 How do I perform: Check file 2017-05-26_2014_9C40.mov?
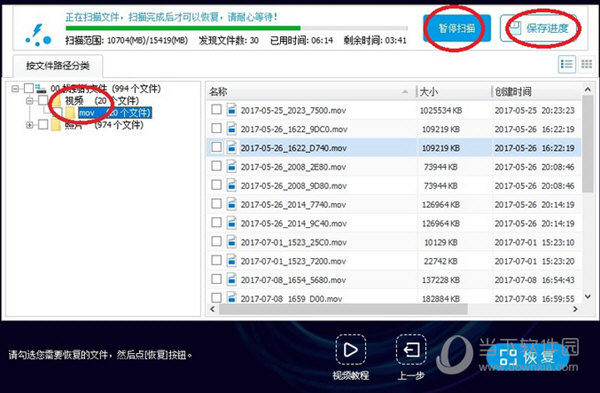(216, 223)
